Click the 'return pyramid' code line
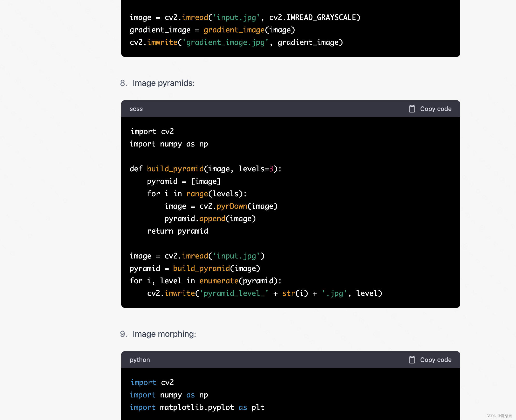This screenshot has width=516, height=420. [x=178, y=231]
